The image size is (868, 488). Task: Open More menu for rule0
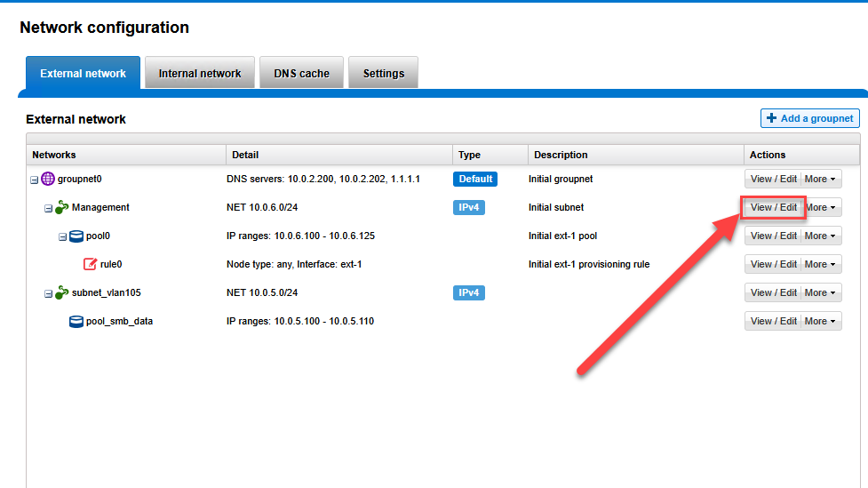821,264
